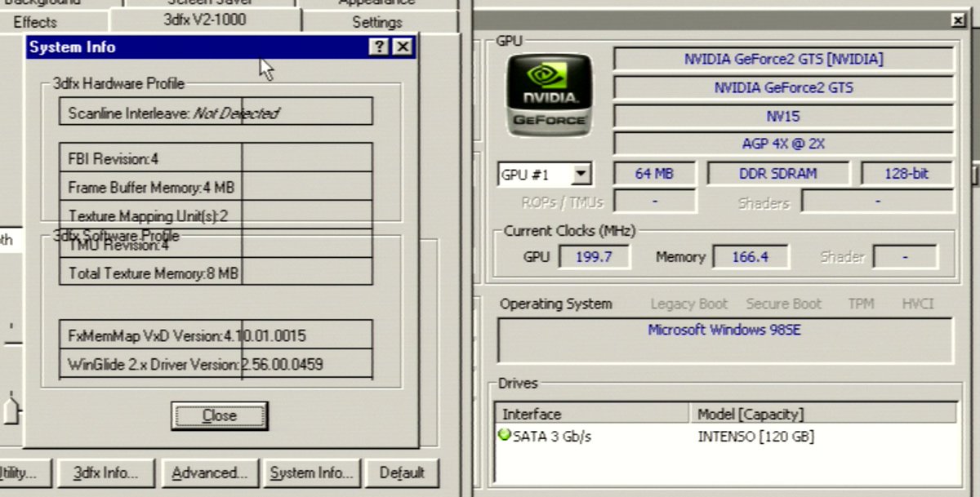Click the NVIDIA GeForce2 GTS [NVIDIA] field

coord(783,59)
